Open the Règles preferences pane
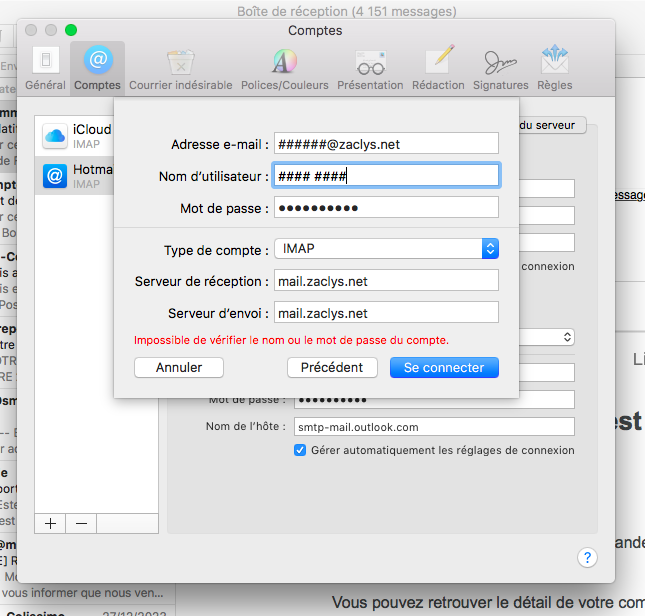Viewport: 645px width, 616px height. coord(554,67)
